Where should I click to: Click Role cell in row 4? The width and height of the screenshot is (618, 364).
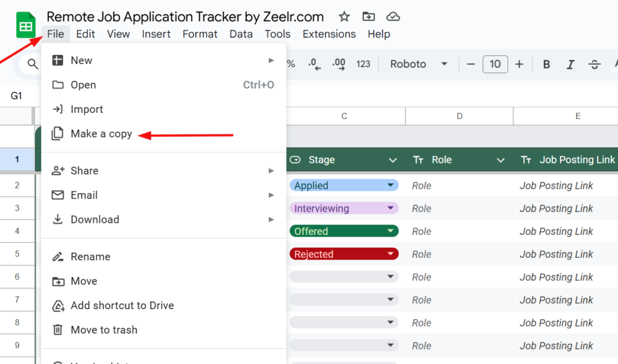(459, 231)
